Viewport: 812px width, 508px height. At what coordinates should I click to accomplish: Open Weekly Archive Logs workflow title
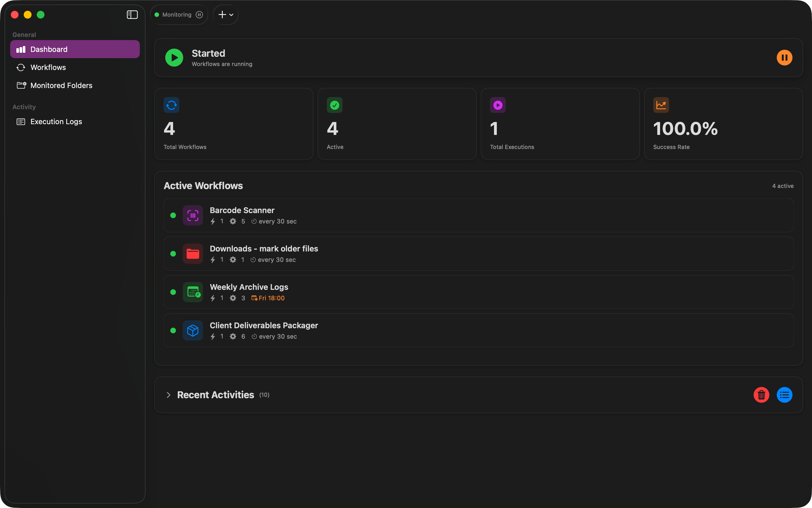tap(249, 287)
